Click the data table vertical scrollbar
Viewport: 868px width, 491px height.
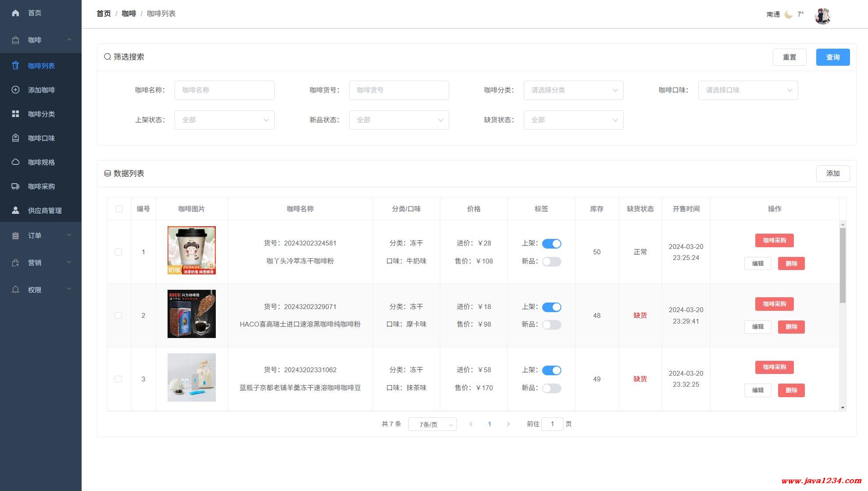pos(842,265)
